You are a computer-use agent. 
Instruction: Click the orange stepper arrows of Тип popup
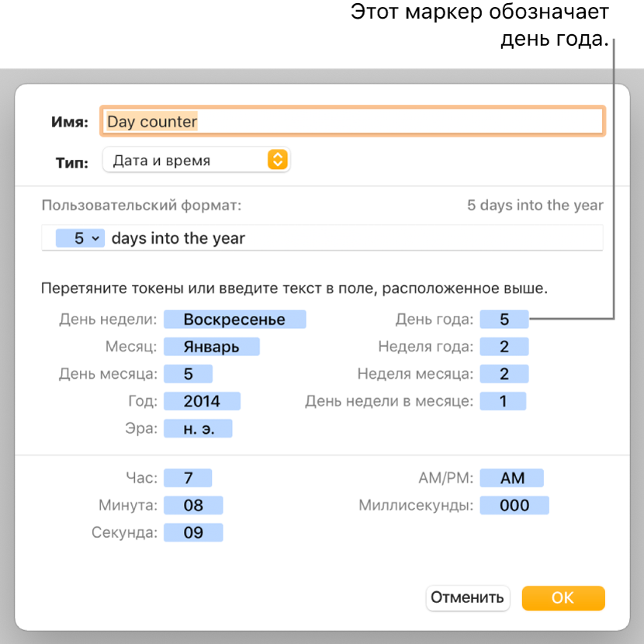point(278,160)
